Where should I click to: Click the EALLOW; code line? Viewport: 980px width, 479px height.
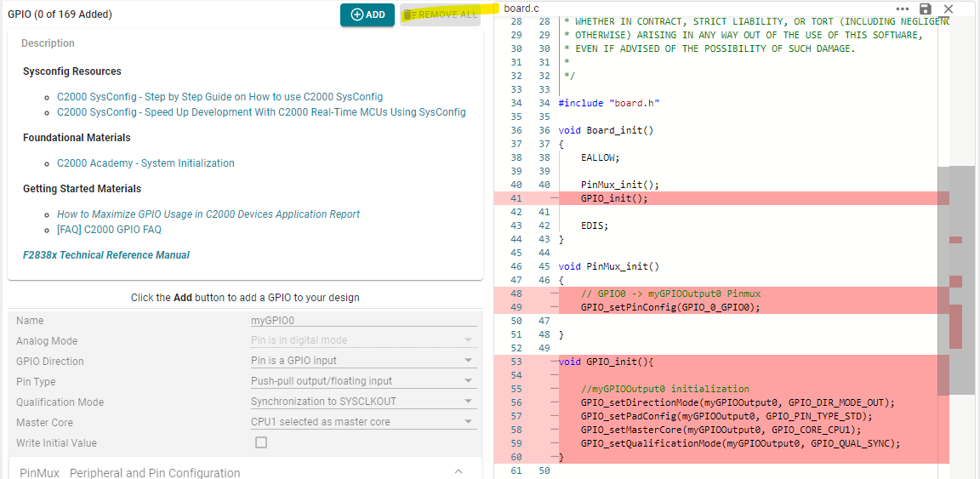coord(600,157)
